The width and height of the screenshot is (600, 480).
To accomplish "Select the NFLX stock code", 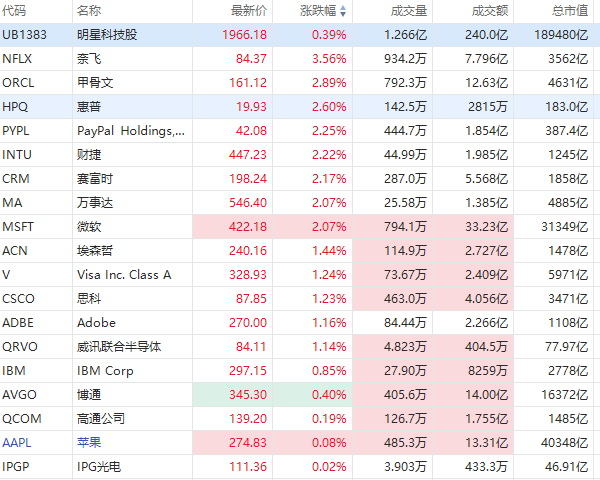I will pos(17,58).
